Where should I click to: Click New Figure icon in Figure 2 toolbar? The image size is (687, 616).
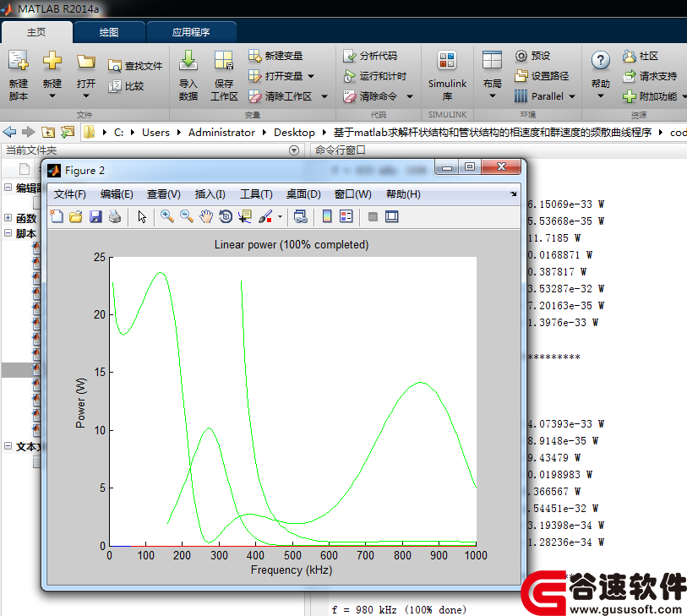coord(57,216)
